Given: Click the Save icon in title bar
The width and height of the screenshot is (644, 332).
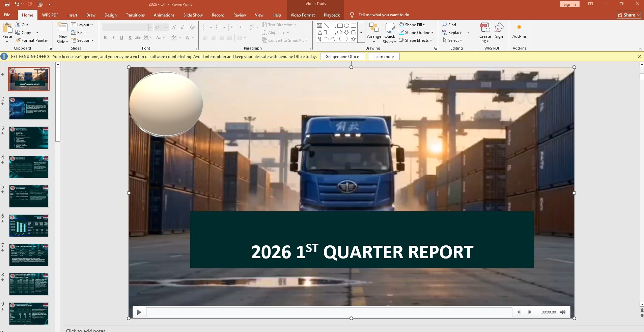Looking at the screenshot, I should click(x=7, y=4).
